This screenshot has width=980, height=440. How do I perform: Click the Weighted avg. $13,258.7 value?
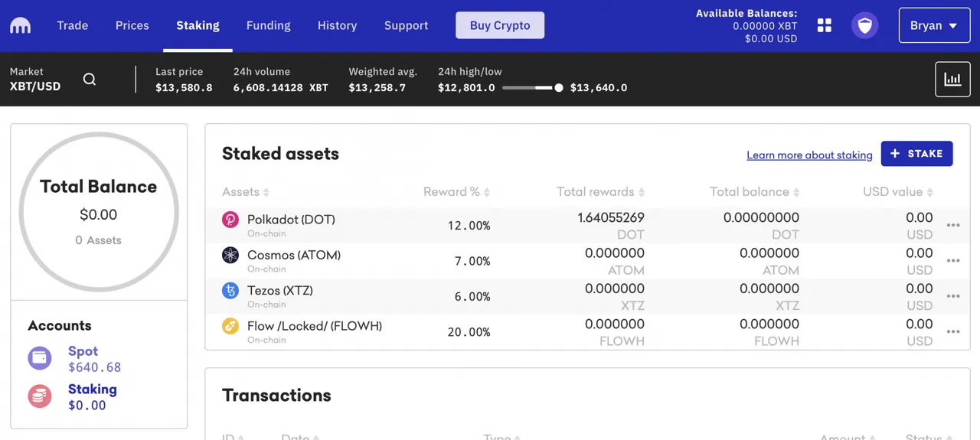click(377, 88)
